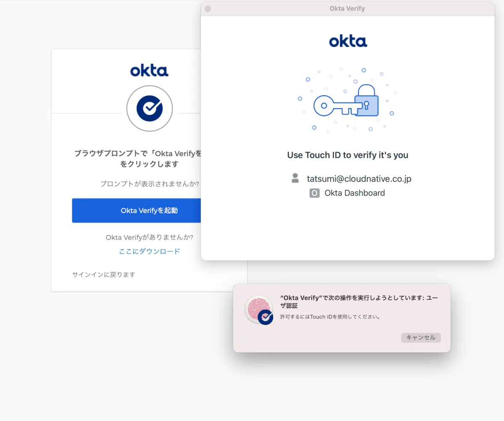Click the user silhouette icon beside email

pos(295,178)
